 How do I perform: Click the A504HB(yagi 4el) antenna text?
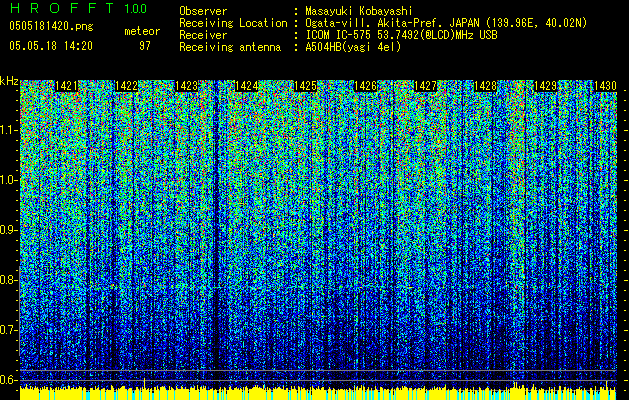(353, 47)
